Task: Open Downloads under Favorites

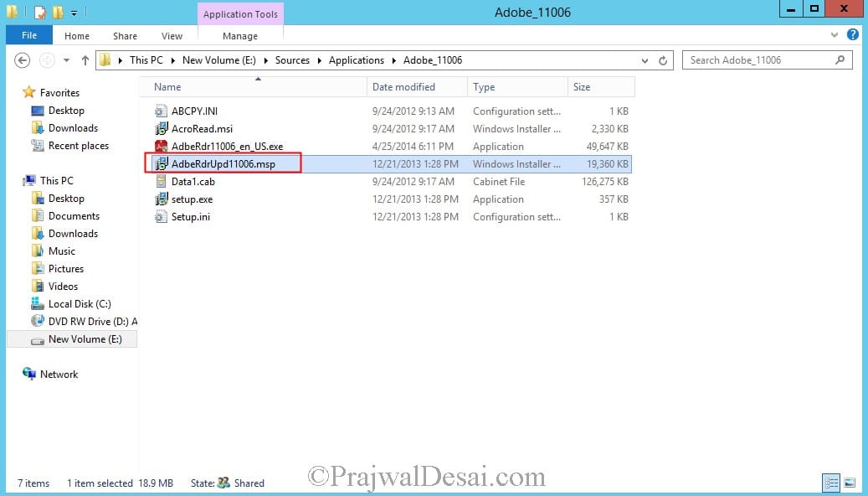Action: (x=73, y=128)
